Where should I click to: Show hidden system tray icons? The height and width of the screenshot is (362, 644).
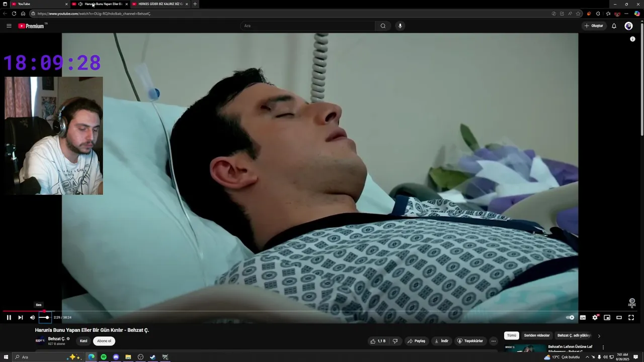pos(587,357)
